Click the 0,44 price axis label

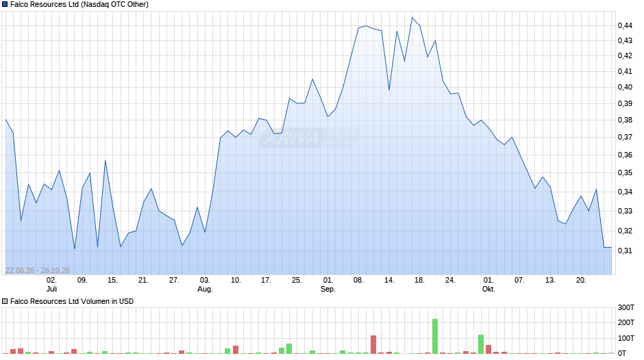[625, 25]
